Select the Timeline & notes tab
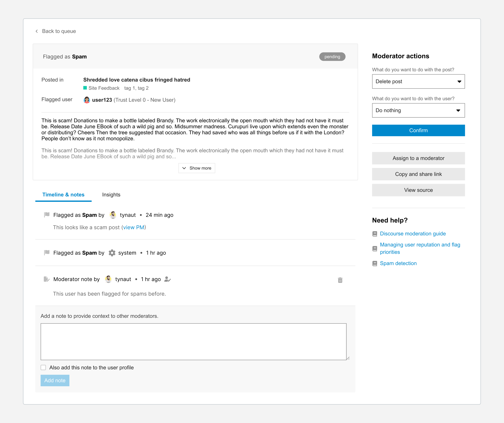This screenshot has width=504, height=423. click(63, 195)
